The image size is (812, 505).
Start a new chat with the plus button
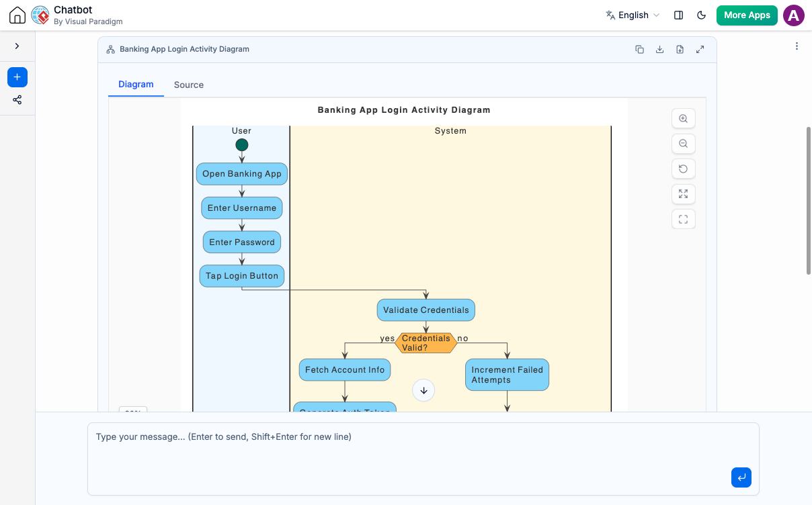(x=17, y=77)
